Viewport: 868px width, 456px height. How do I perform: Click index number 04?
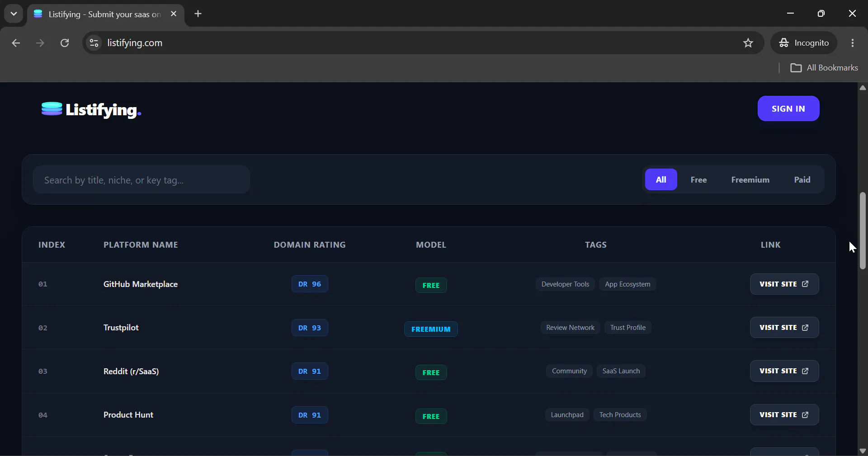[x=43, y=415]
